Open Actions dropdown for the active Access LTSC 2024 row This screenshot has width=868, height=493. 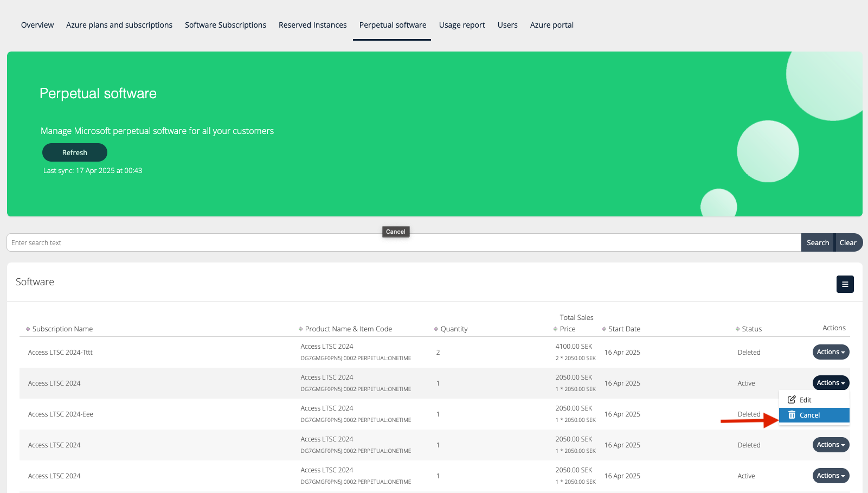tap(831, 382)
